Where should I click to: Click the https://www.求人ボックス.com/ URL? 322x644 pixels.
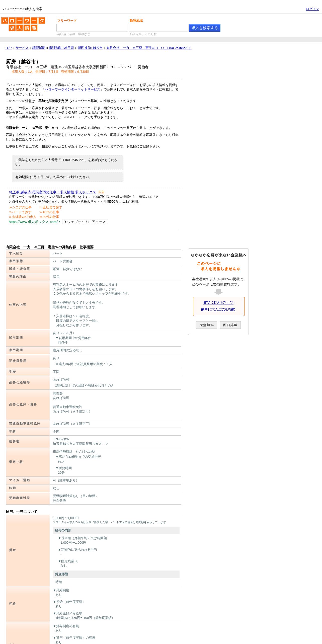pos(33,222)
